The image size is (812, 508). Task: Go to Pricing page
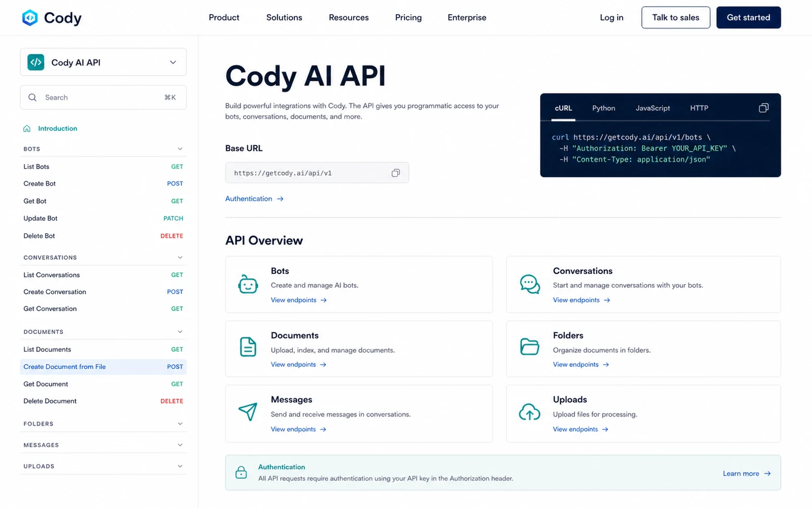pos(409,18)
